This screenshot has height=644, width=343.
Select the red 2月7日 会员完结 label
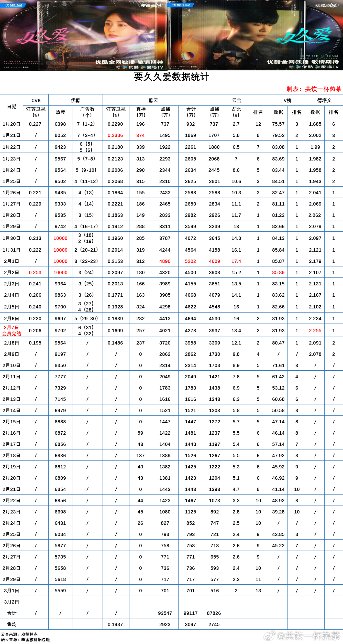click(12, 330)
